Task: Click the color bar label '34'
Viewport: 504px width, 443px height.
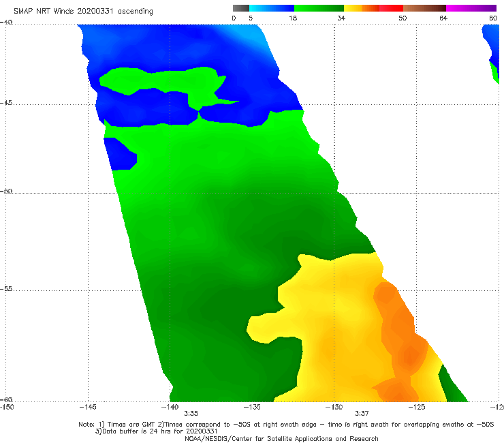Action: tap(341, 18)
